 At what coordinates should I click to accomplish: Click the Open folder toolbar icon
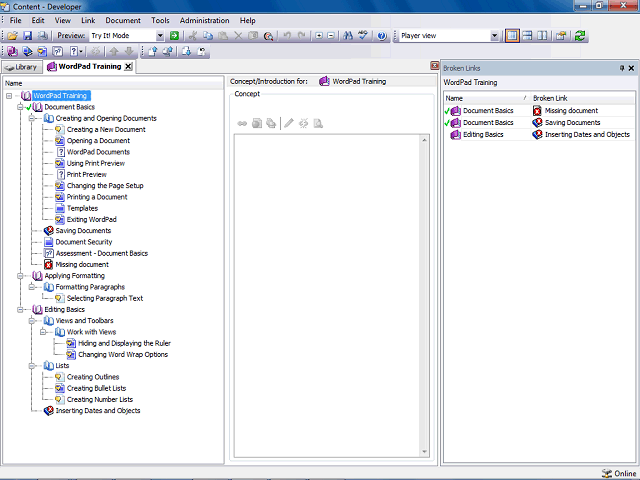(x=12, y=36)
